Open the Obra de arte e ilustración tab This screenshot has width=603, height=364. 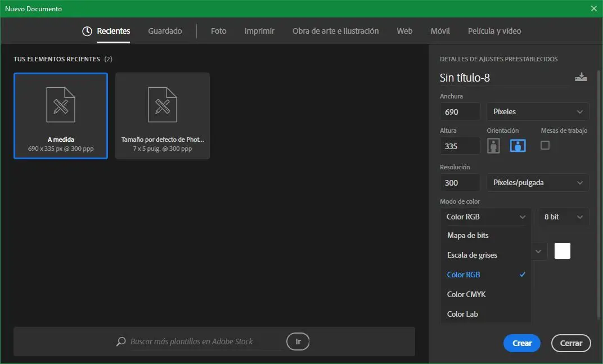tap(335, 31)
